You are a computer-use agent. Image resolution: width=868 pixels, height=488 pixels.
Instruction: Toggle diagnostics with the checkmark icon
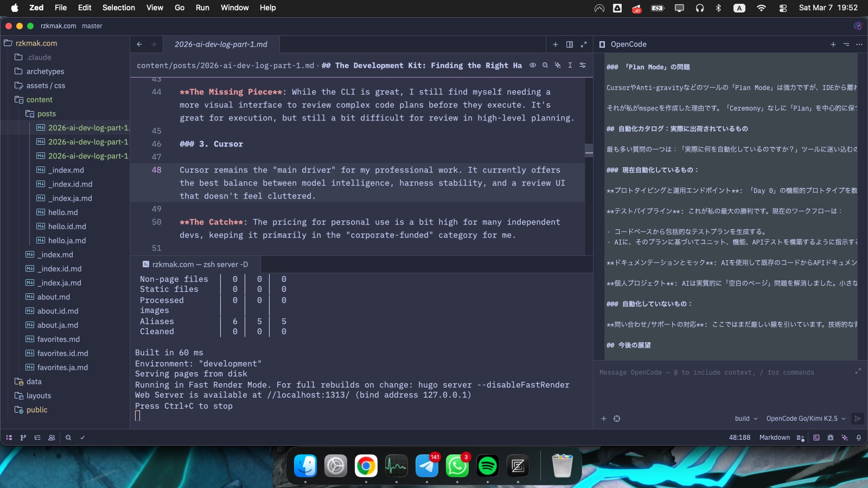(x=82, y=437)
